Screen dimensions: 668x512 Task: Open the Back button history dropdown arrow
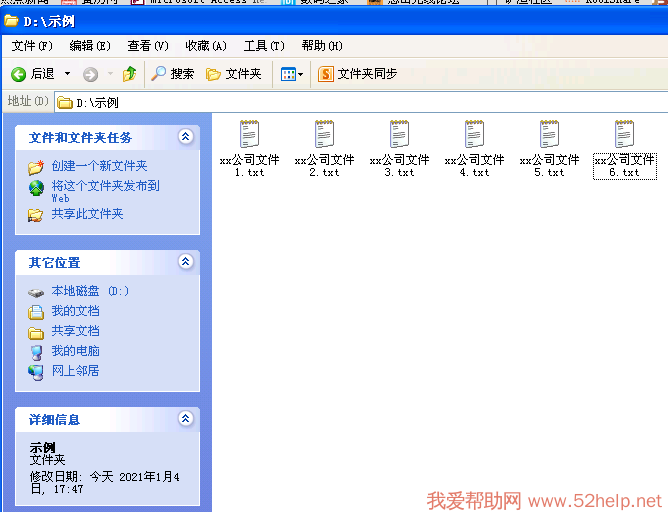[68, 74]
